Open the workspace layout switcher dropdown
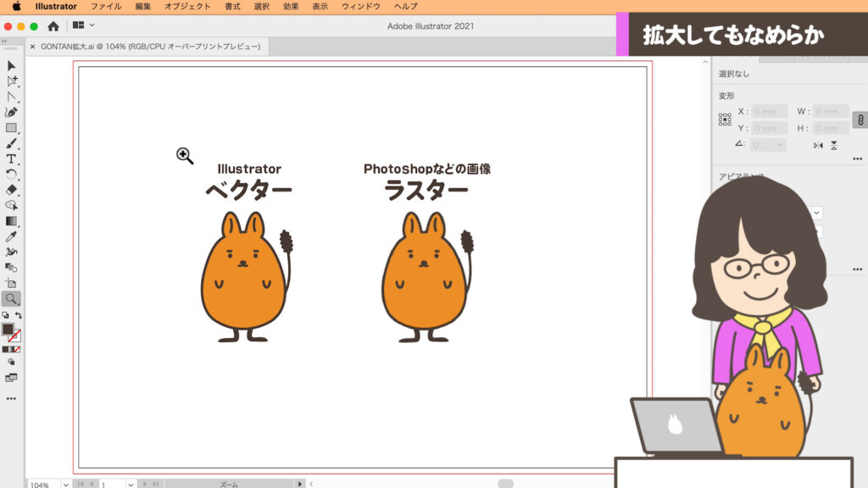 point(83,26)
